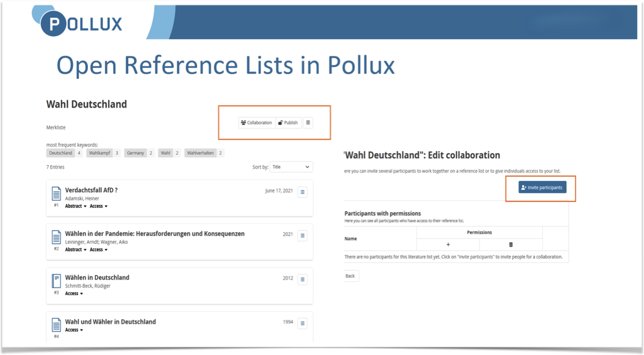Open menu icon for Wählen in Deutschland
Screen dimensions: 644x355
[302, 280]
